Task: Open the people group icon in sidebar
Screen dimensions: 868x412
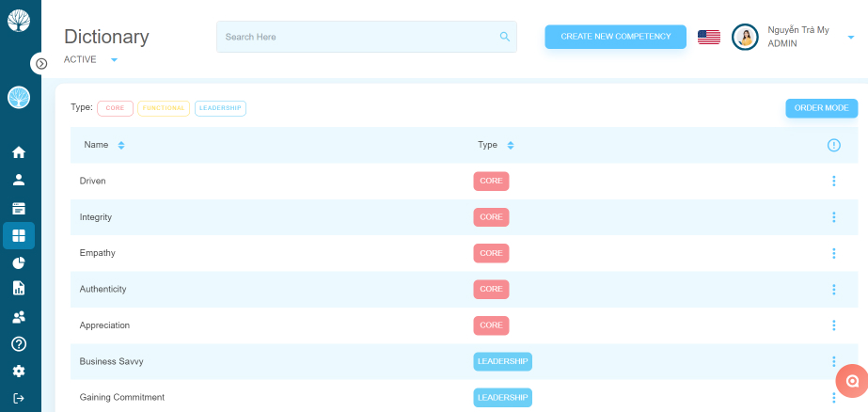Action: tap(19, 317)
